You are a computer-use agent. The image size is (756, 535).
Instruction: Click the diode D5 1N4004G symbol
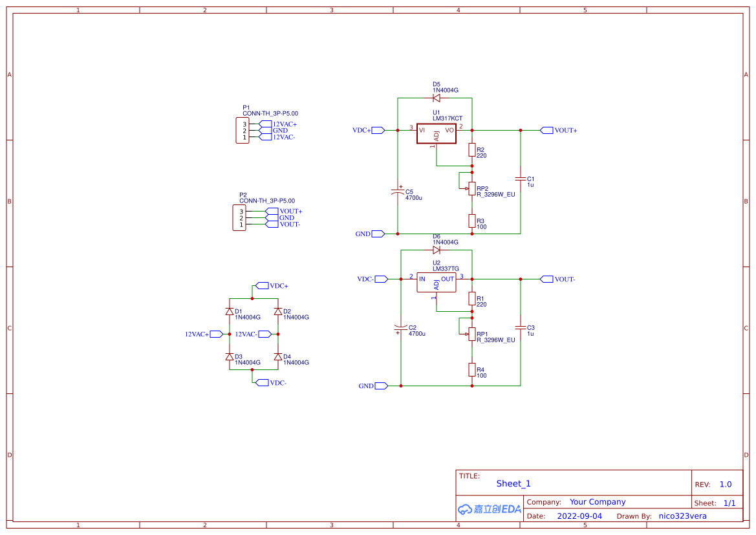(x=437, y=98)
